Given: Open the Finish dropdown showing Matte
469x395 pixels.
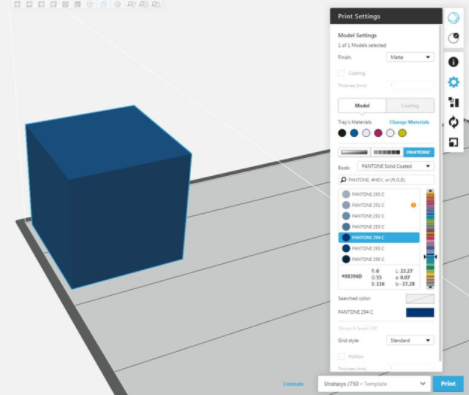Looking at the screenshot, I should [410, 57].
